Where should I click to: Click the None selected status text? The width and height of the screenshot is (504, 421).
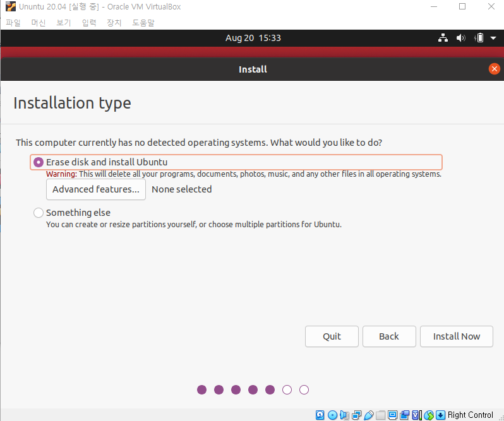(x=182, y=189)
